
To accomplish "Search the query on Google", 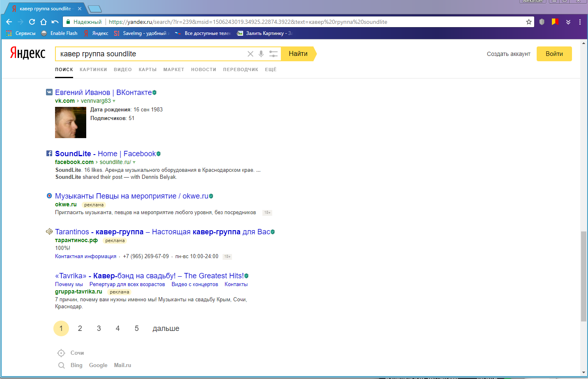I will pyautogui.click(x=98, y=365).
